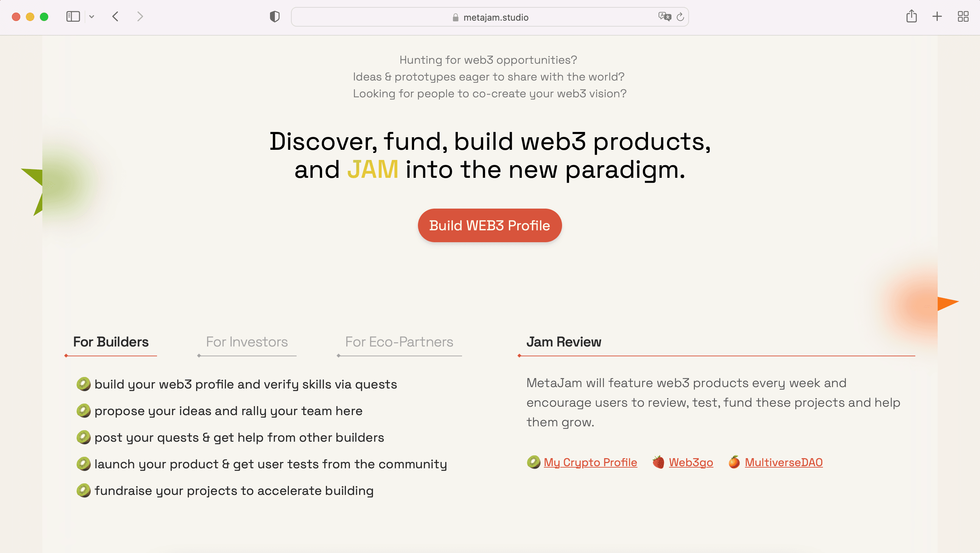Open the MultiverseDAO link

coord(784,462)
